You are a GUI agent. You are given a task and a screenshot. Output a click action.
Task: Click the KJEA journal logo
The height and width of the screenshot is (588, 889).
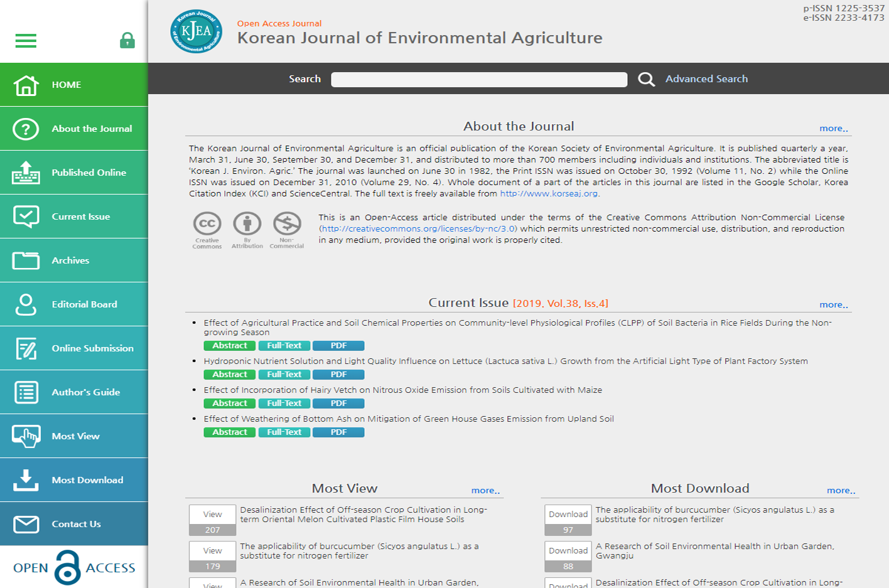pos(196,31)
